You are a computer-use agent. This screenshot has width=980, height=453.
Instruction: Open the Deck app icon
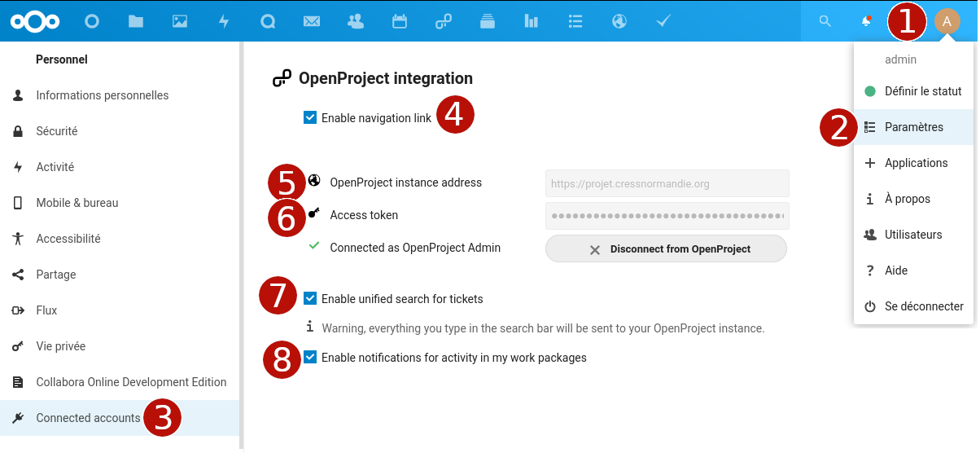coord(488,21)
